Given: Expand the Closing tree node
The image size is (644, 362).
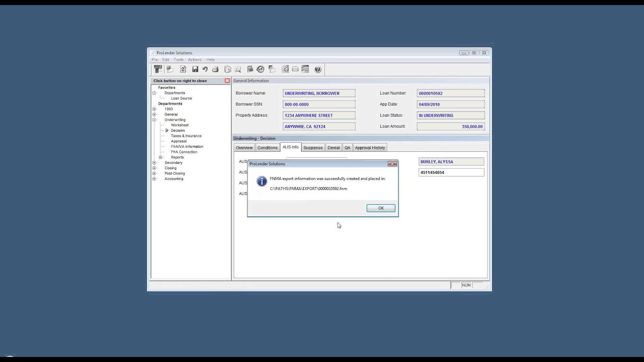Looking at the screenshot, I should click(154, 168).
